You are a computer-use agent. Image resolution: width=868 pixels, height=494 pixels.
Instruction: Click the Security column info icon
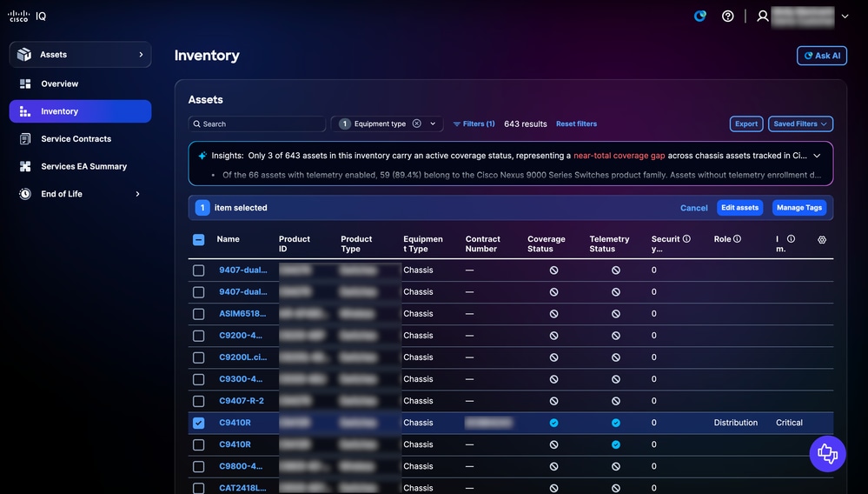click(x=686, y=238)
